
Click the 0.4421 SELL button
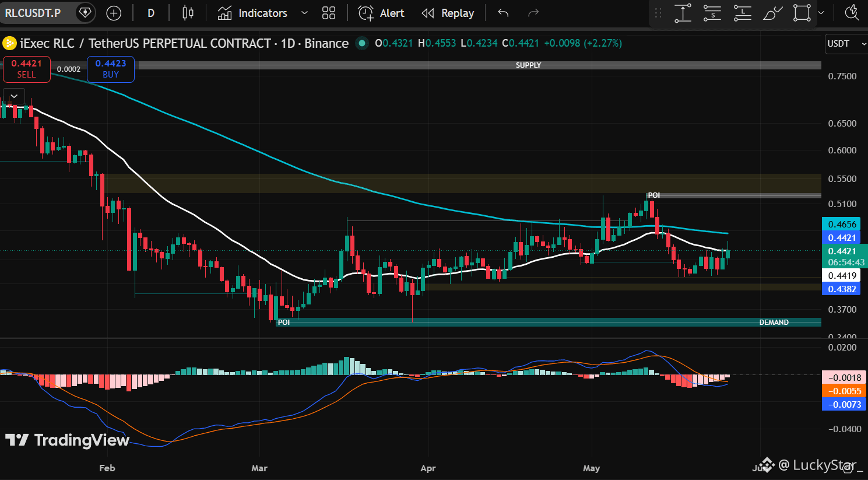click(x=26, y=69)
